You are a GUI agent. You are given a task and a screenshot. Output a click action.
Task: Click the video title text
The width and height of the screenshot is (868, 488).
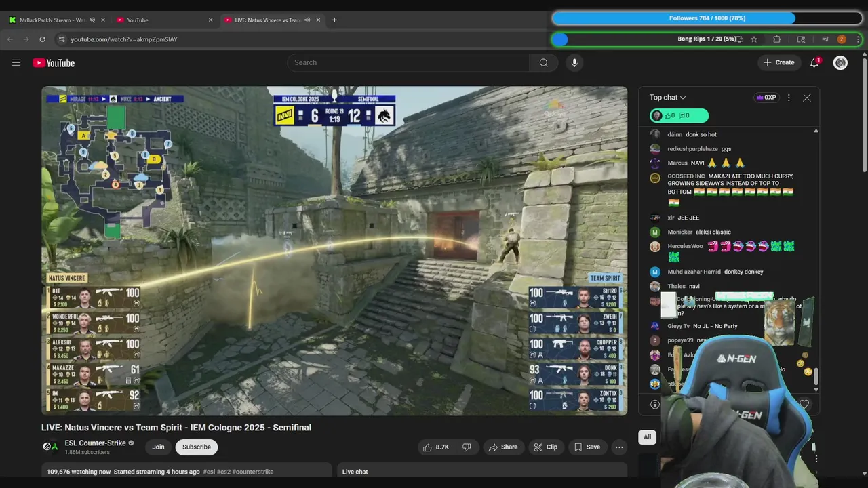[x=176, y=428]
